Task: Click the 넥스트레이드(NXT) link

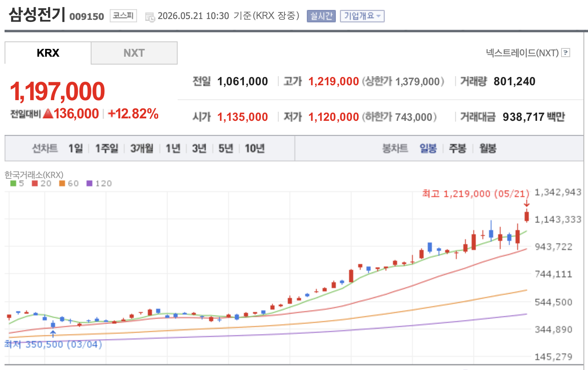Action: tap(523, 53)
